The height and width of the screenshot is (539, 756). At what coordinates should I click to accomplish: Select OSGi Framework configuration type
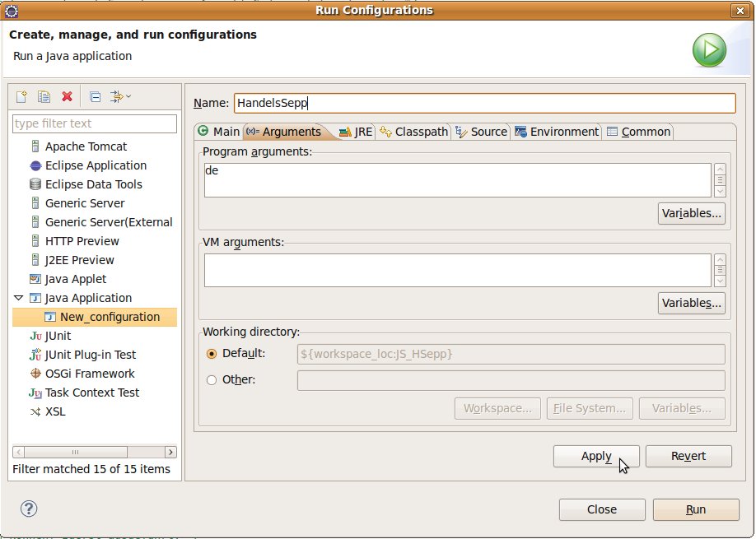[89, 374]
